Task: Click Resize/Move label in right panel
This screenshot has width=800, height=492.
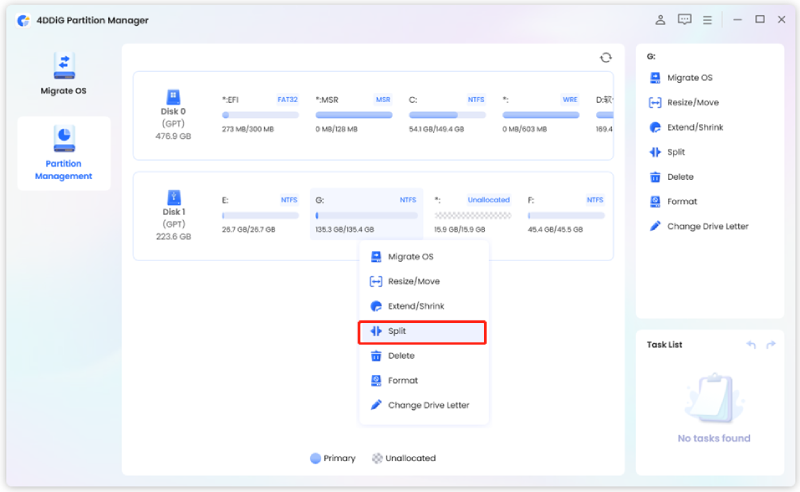Action: tap(693, 103)
